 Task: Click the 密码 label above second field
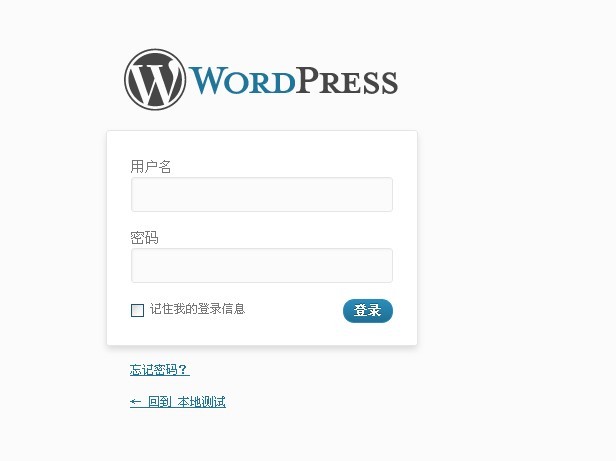(144, 237)
